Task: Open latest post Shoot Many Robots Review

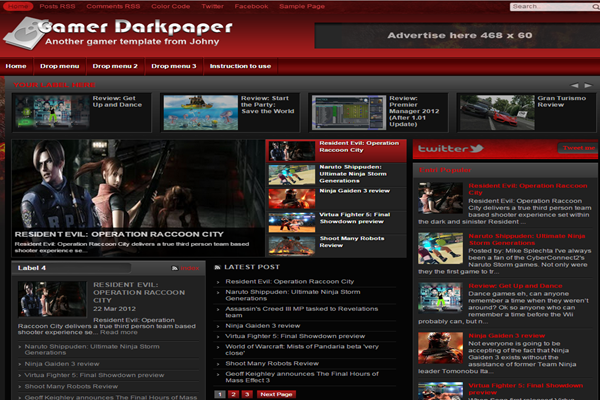Action: tap(272, 363)
